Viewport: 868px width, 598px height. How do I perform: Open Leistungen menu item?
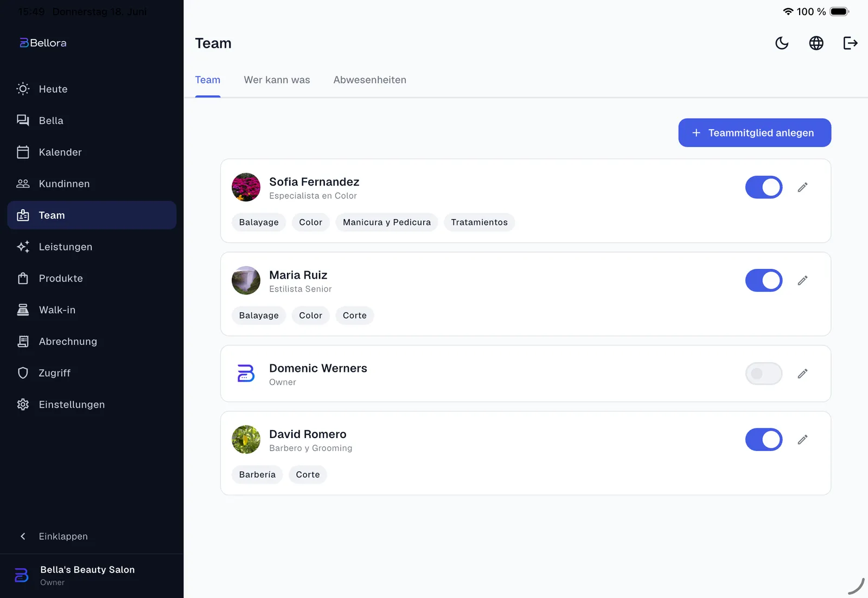[92, 247]
